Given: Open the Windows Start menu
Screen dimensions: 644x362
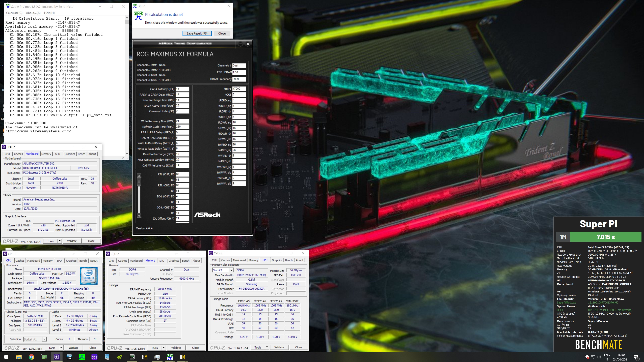Looking at the screenshot, I should pyautogui.click(x=6, y=357).
